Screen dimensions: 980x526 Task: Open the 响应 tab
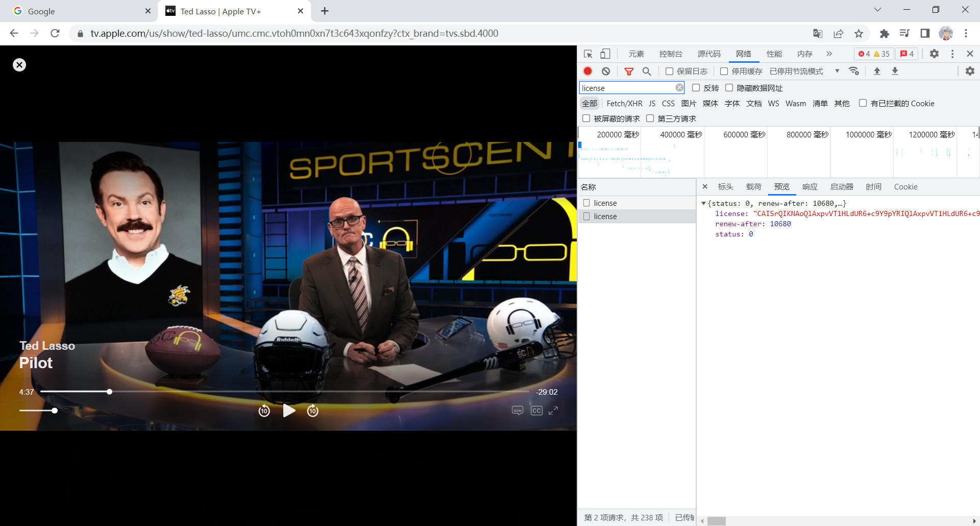(810, 187)
